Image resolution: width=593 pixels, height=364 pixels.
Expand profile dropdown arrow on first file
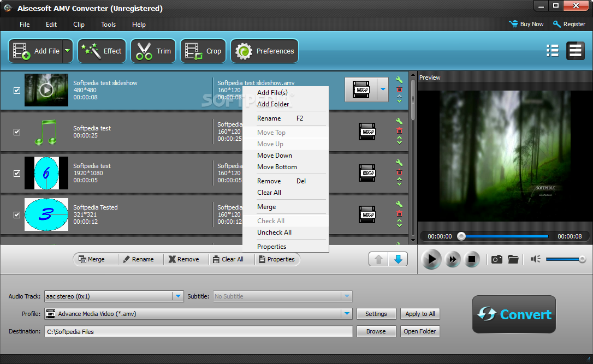pos(383,89)
